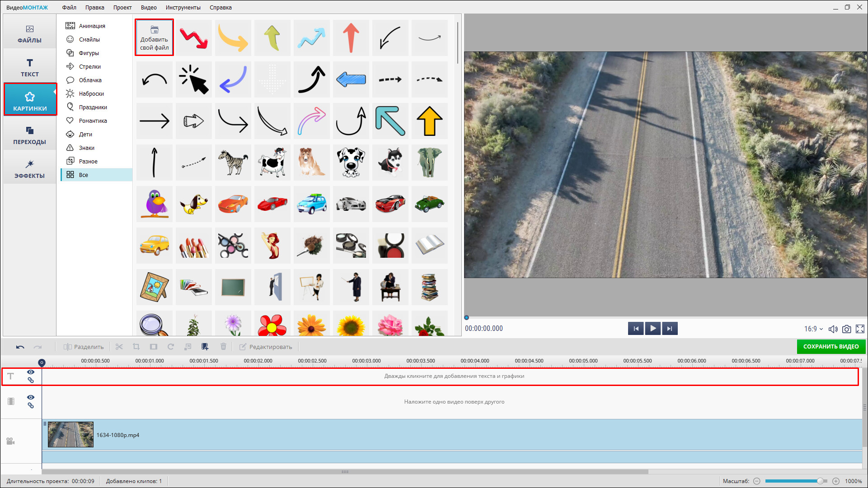This screenshot has width=868, height=488.
Task: Toggle text track link icon
Action: [31, 380]
